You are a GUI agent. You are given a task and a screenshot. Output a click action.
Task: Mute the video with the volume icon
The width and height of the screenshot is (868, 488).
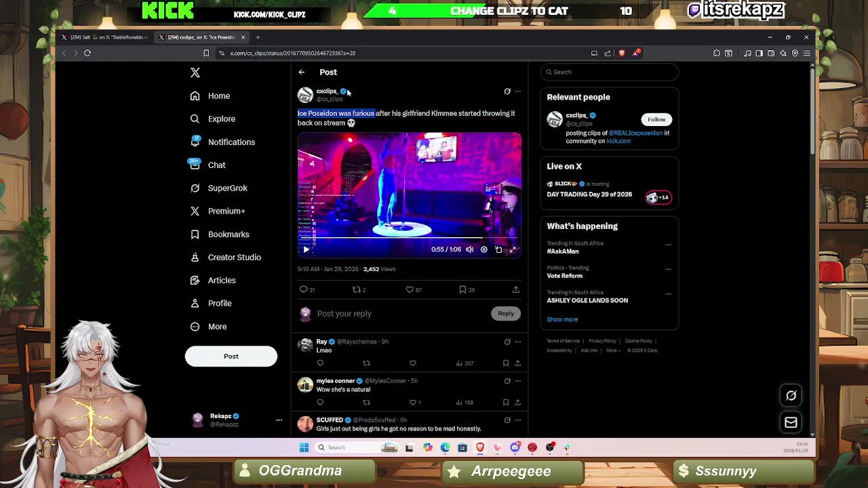click(x=469, y=249)
